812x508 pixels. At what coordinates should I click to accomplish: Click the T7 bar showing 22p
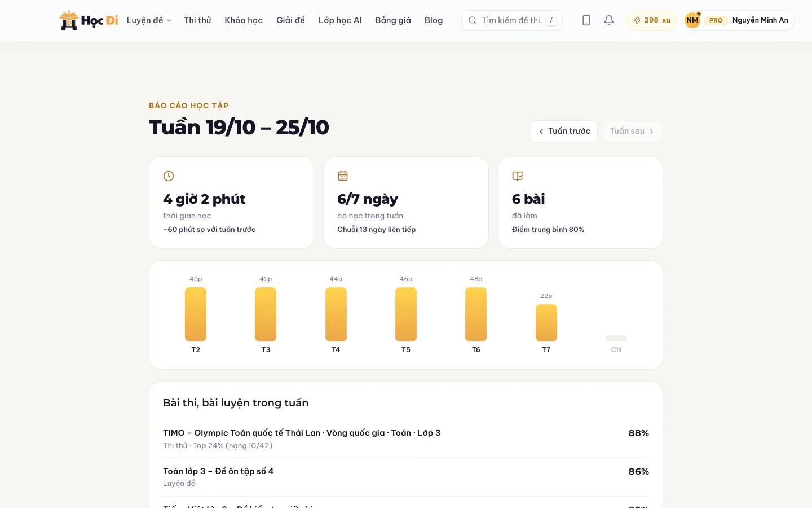pos(546,323)
